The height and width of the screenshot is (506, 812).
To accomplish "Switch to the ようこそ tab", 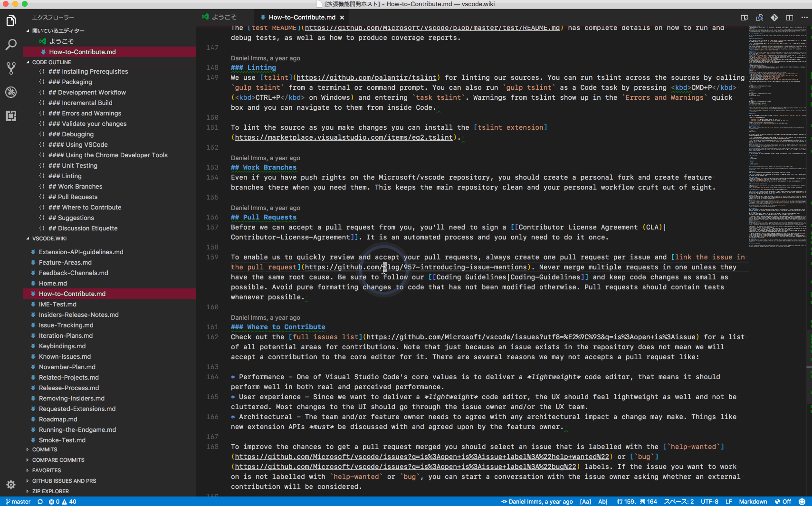I will tap(224, 17).
